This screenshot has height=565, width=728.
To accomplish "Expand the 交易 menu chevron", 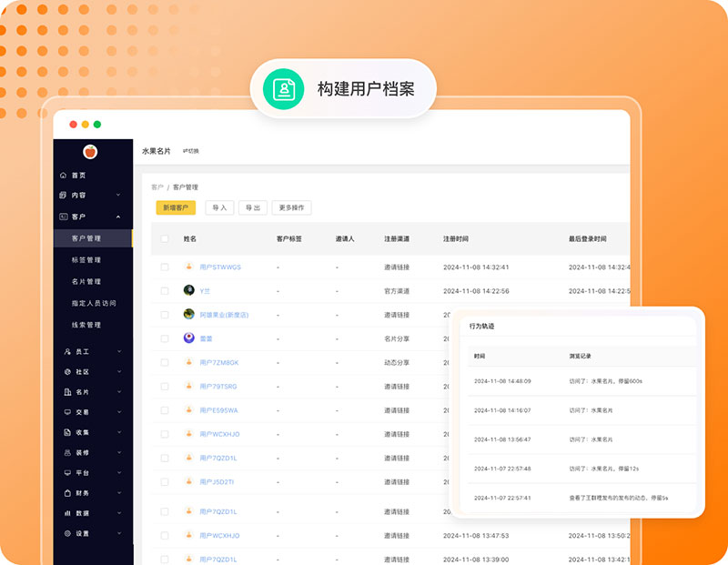I will [x=118, y=412].
